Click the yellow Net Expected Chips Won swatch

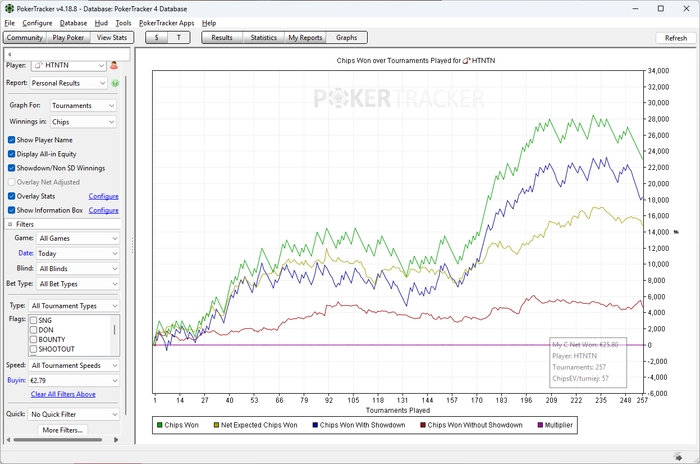pyautogui.click(x=216, y=425)
